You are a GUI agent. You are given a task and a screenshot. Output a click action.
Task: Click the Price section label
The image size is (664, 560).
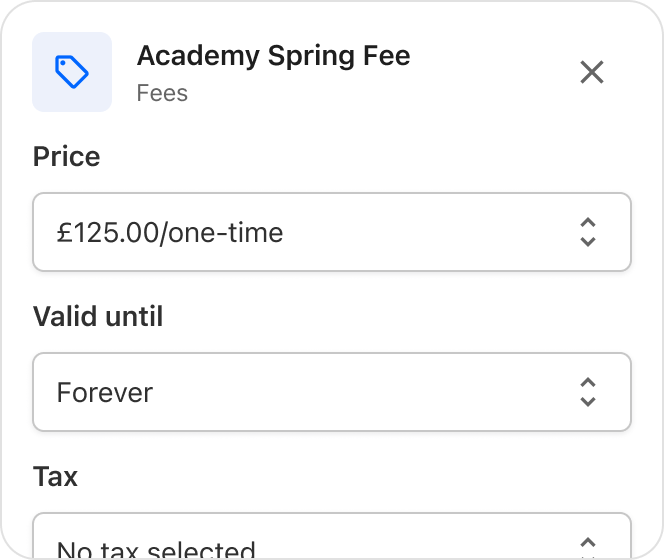click(66, 157)
